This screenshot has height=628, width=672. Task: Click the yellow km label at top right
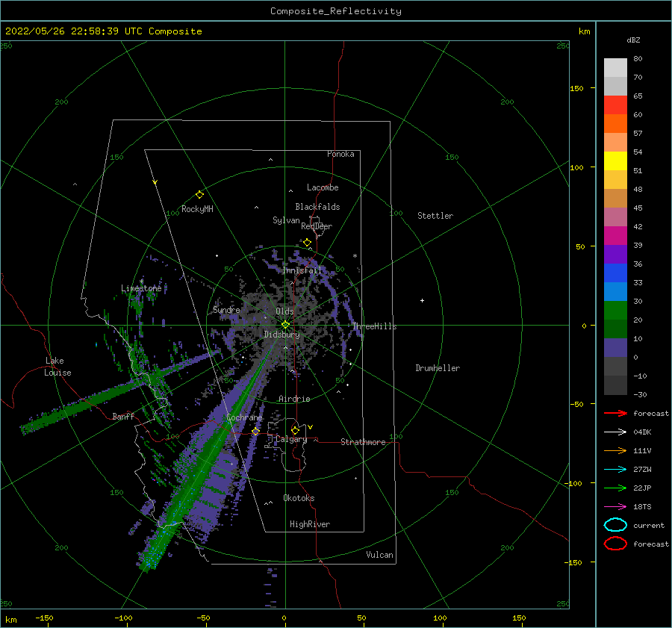click(x=584, y=31)
